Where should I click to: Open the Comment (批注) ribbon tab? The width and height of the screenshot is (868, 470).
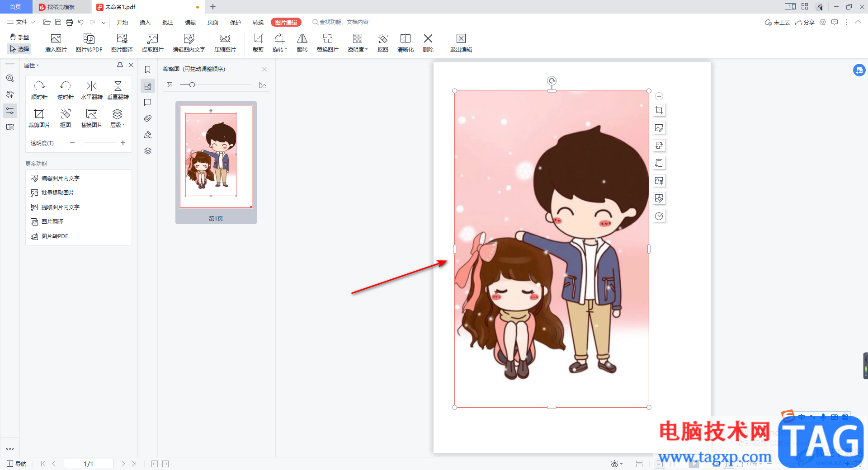tap(168, 22)
